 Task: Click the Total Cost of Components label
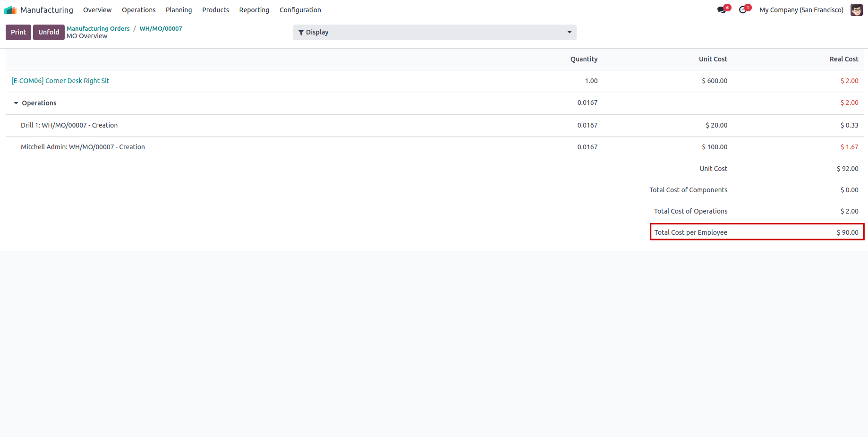tap(688, 190)
